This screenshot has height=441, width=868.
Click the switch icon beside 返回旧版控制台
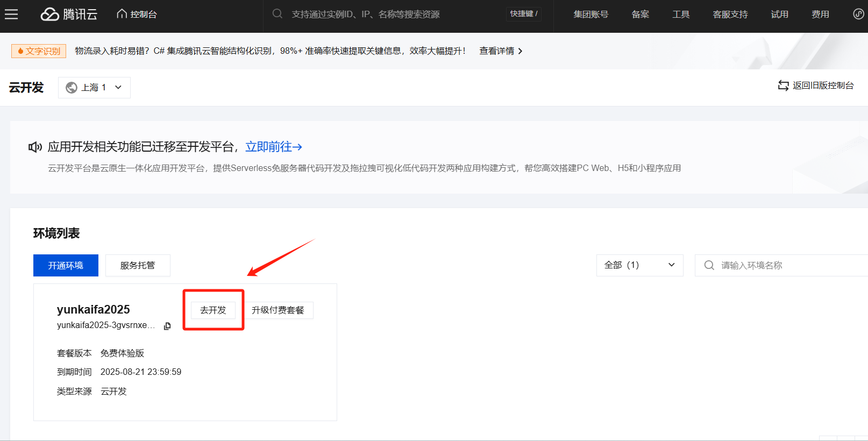(x=784, y=86)
